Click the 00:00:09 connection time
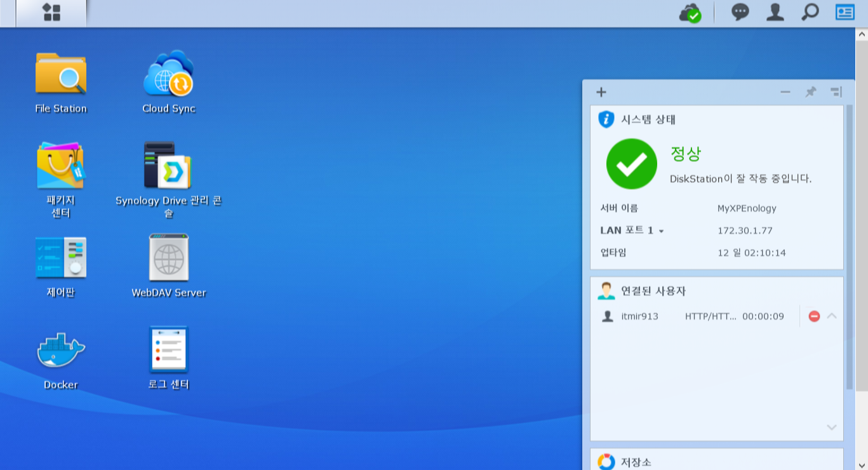The width and height of the screenshot is (868, 470). pyautogui.click(x=763, y=316)
